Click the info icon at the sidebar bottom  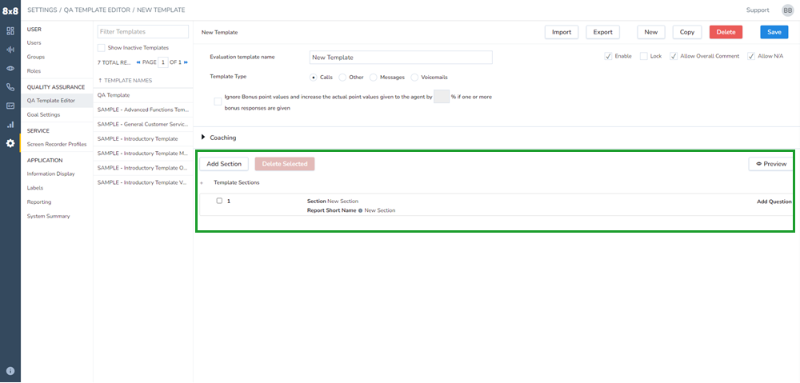[10, 371]
